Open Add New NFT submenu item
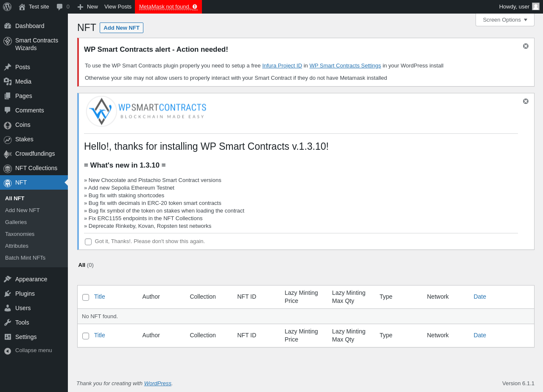543x392 pixels. (22, 210)
